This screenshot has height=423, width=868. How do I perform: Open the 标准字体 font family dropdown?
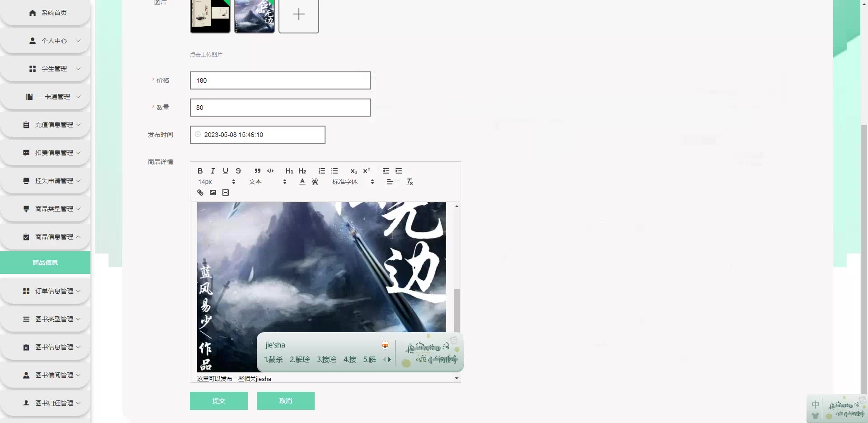(x=353, y=182)
